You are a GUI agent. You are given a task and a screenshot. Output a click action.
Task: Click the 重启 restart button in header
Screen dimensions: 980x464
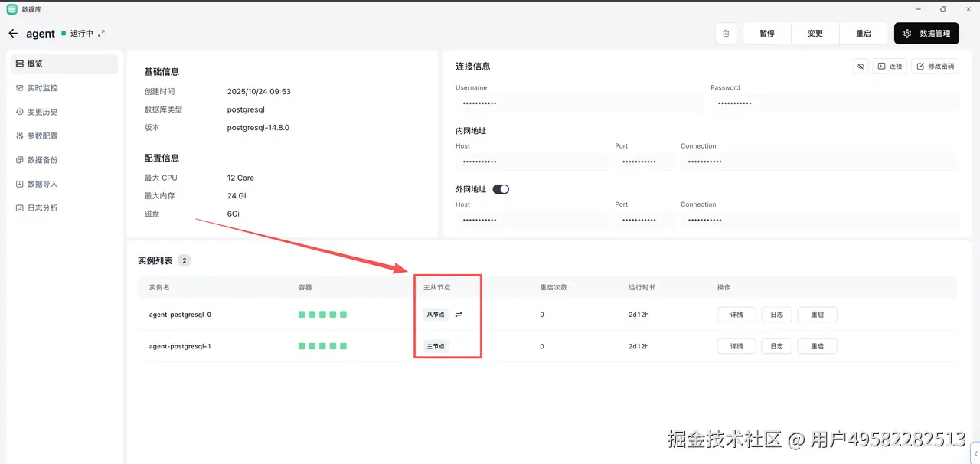coord(864,34)
